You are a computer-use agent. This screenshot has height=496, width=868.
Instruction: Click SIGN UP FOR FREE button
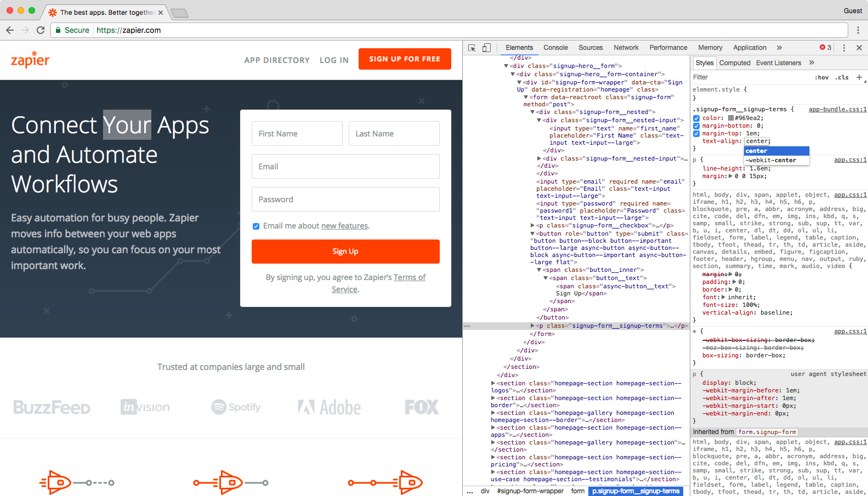[x=405, y=59]
